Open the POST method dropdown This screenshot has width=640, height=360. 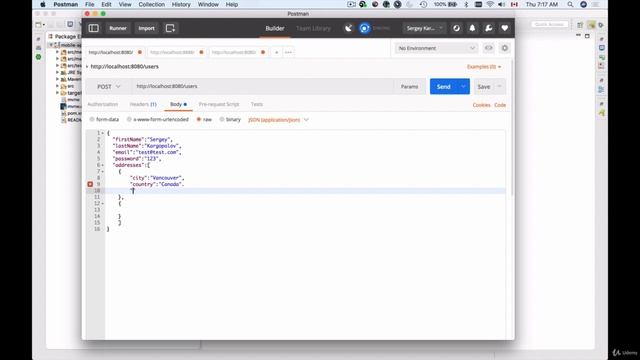(109, 87)
